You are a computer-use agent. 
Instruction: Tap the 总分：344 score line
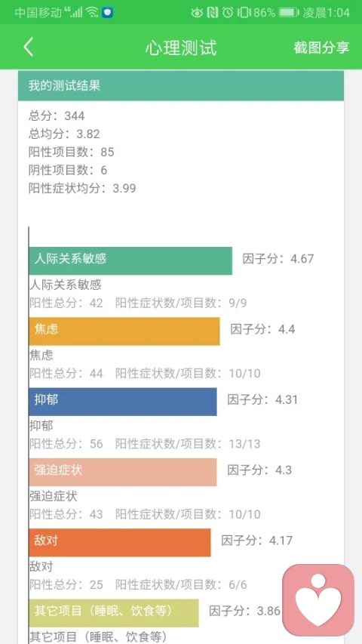(57, 116)
